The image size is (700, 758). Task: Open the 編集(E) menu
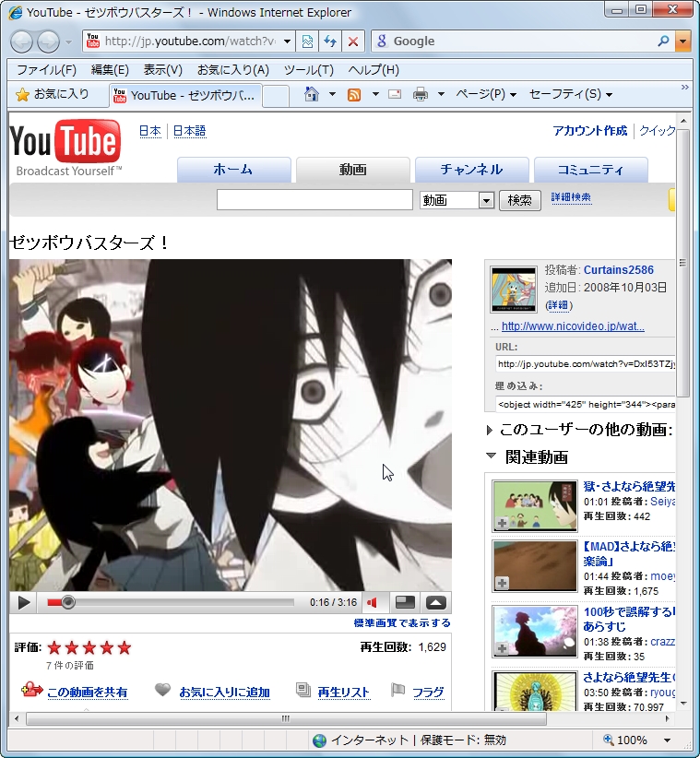(110, 70)
